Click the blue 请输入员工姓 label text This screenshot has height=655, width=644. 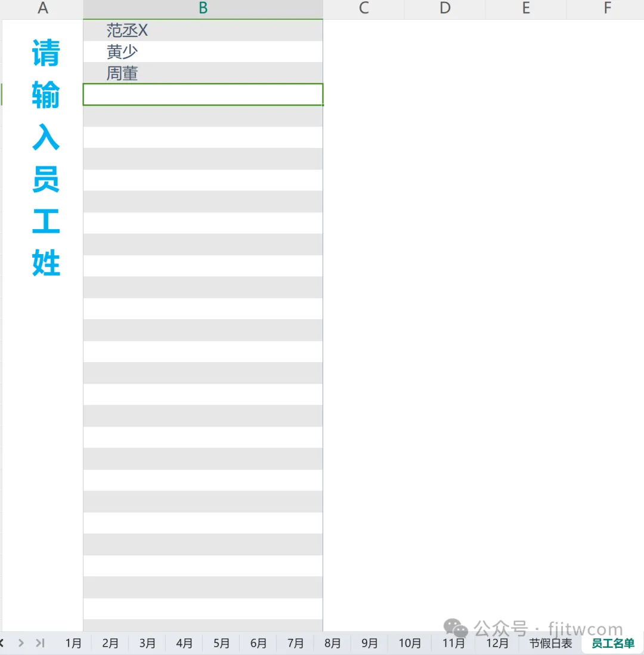coord(46,158)
